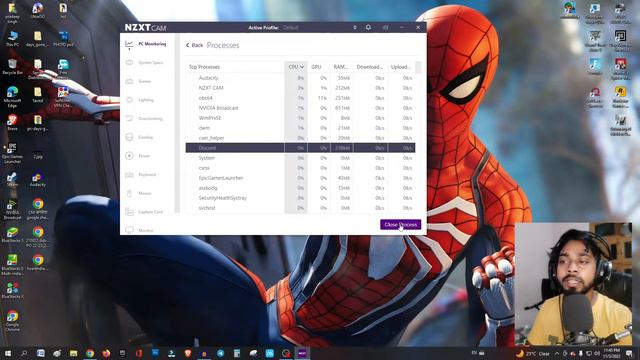Go Back from the Processes page
The image size is (640, 360).
pos(194,45)
